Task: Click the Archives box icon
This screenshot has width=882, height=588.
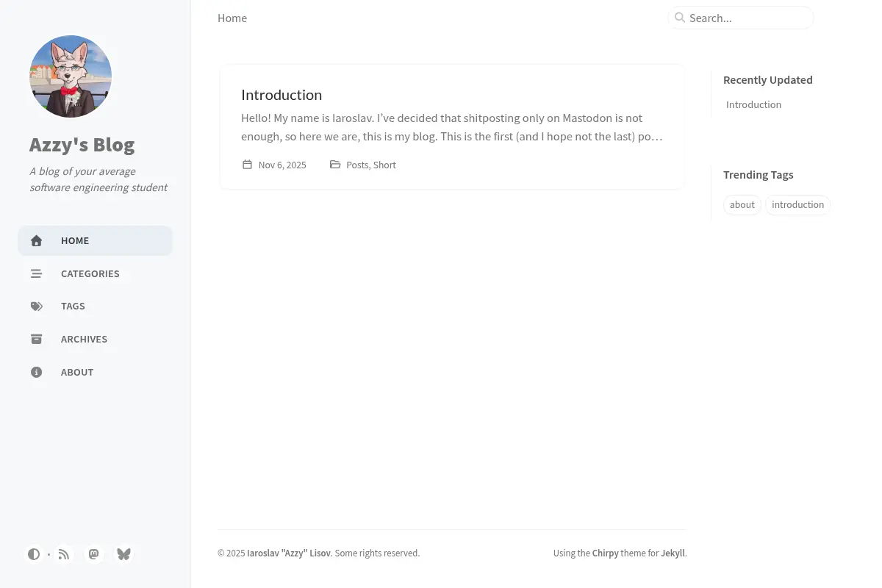Action: pos(36,339)
